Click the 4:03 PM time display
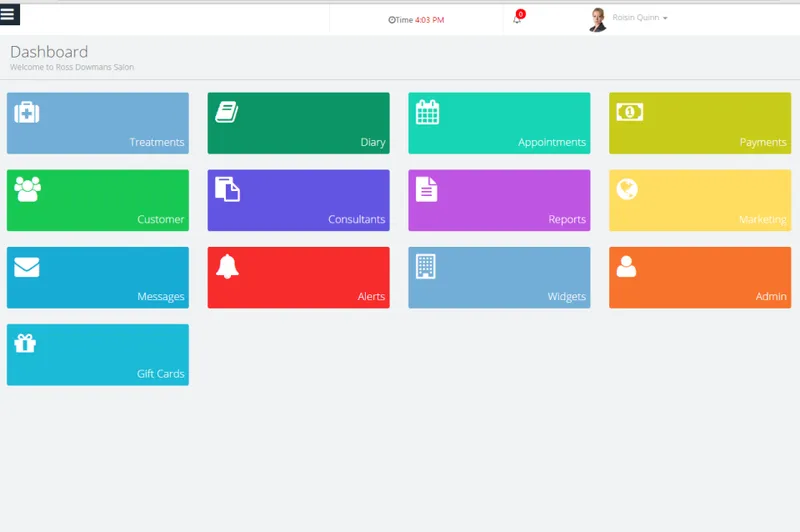 coord(429,20)
